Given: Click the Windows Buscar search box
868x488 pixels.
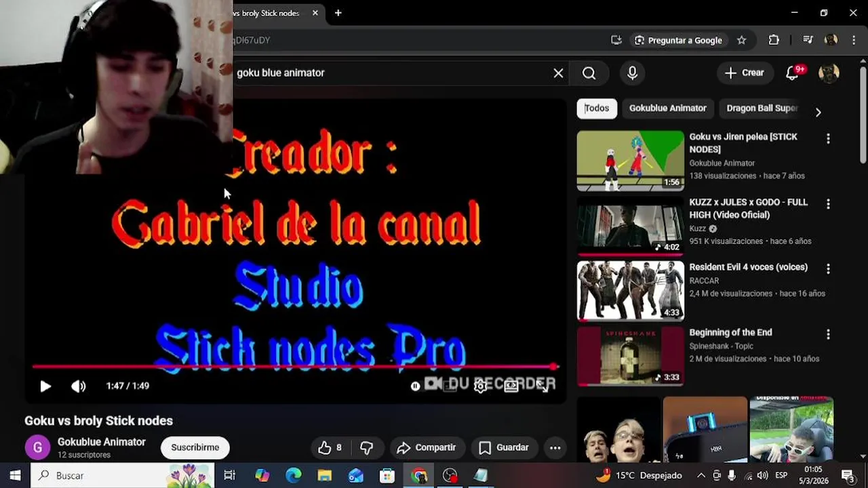Looking at the screenshot, I should coord(123,475).
